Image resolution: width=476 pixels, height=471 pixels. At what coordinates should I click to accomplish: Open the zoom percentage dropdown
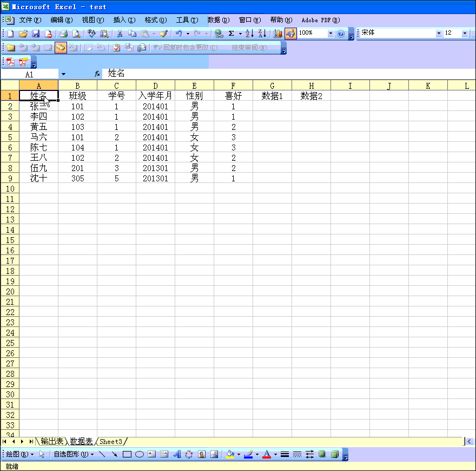click(330, 34)
